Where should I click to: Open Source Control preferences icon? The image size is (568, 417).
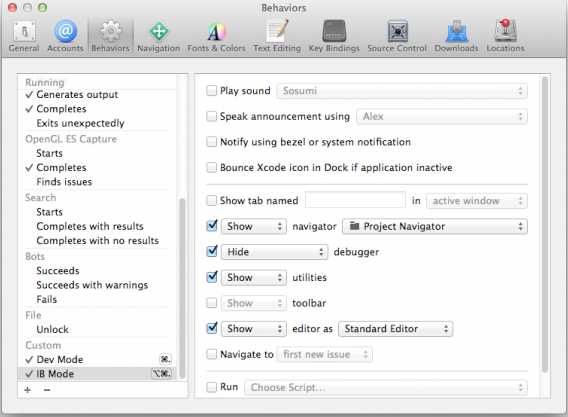point(397,32)
